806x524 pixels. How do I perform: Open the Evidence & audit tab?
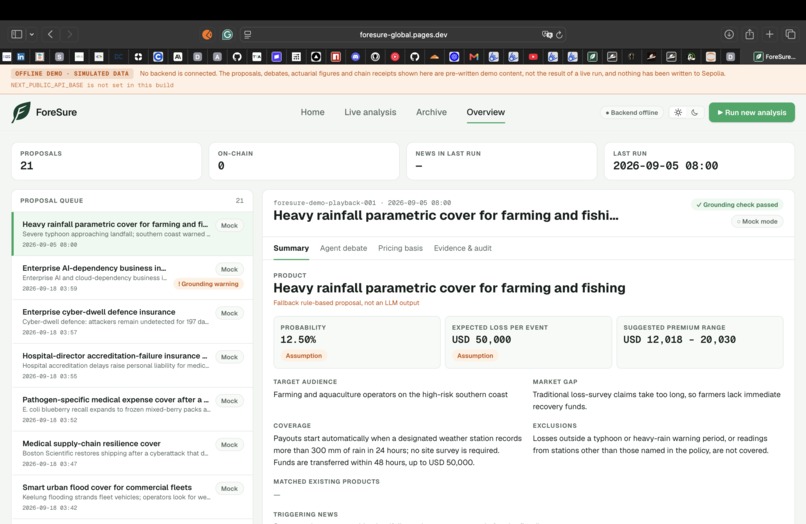pyautogui.click(x=463, y=248)
